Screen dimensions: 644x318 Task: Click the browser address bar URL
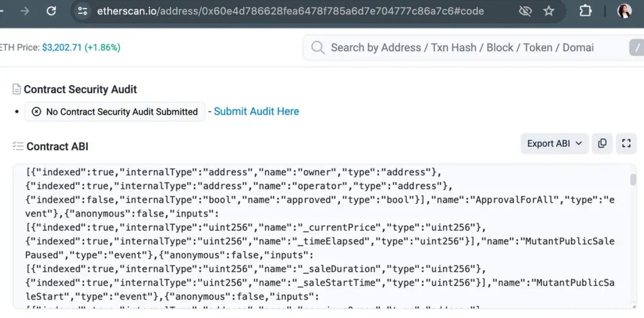point(290,11)
